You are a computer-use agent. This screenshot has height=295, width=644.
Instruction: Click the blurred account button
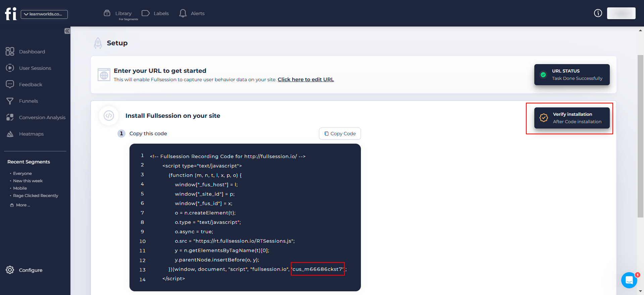(621, 13)
